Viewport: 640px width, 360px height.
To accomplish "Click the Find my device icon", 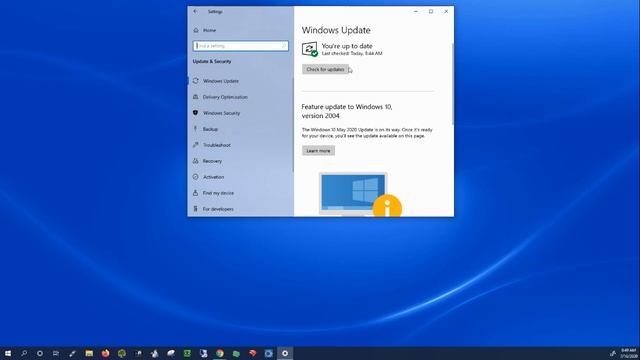I will (x=196, y=193).
